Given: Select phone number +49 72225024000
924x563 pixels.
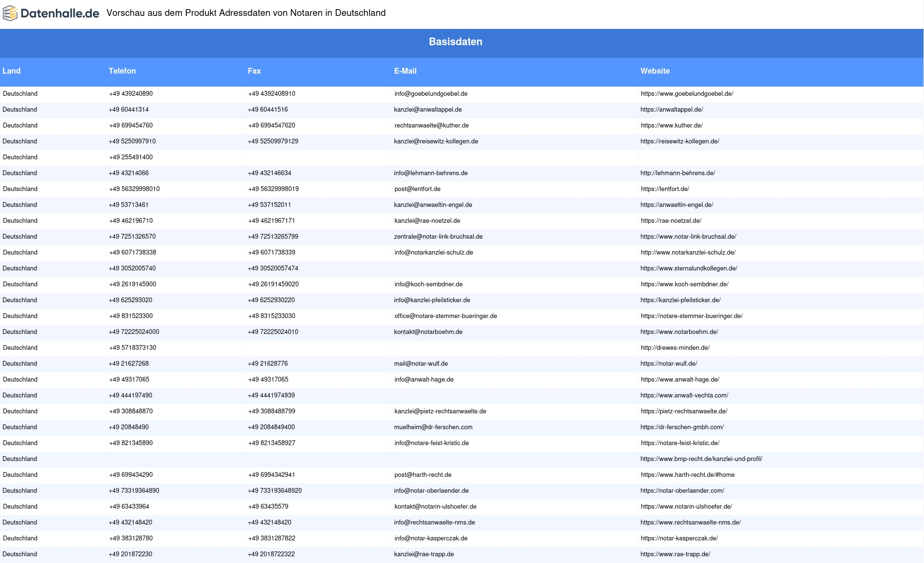Looking at the screenshot, I should click(134, 332).
